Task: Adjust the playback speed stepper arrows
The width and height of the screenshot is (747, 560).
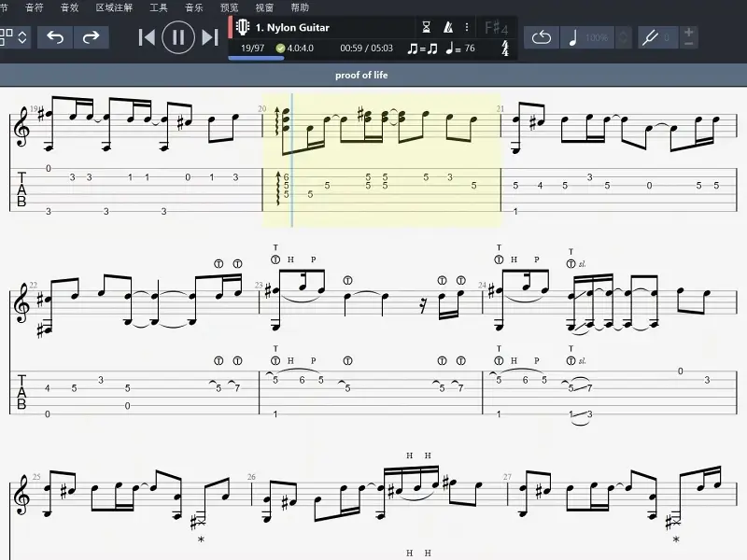Action: click(x=623, y=37)
